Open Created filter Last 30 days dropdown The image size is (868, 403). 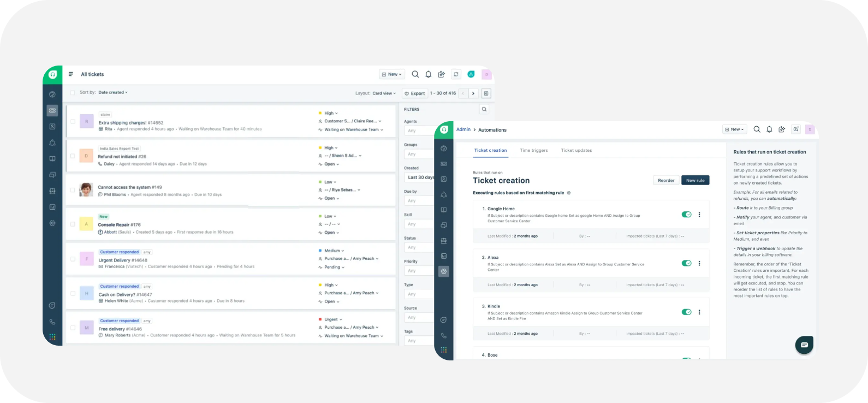[x=419, y=177]
